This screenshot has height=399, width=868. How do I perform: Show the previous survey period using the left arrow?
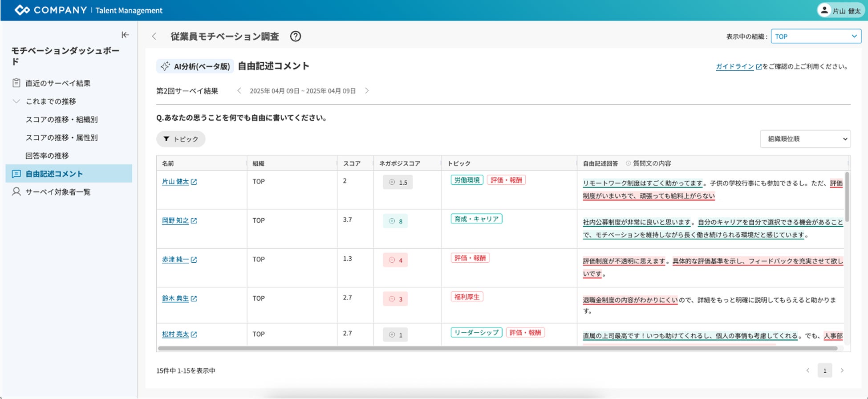(239, 91)
